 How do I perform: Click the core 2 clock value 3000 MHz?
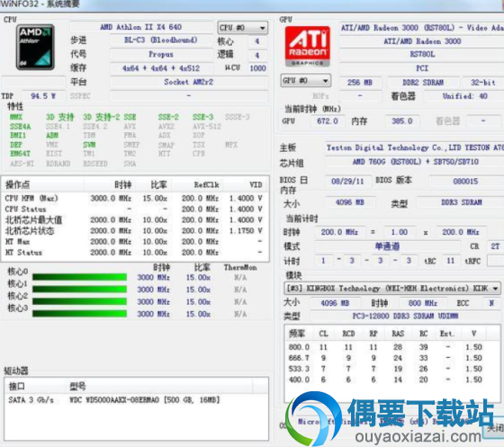(x=153, y=302)
